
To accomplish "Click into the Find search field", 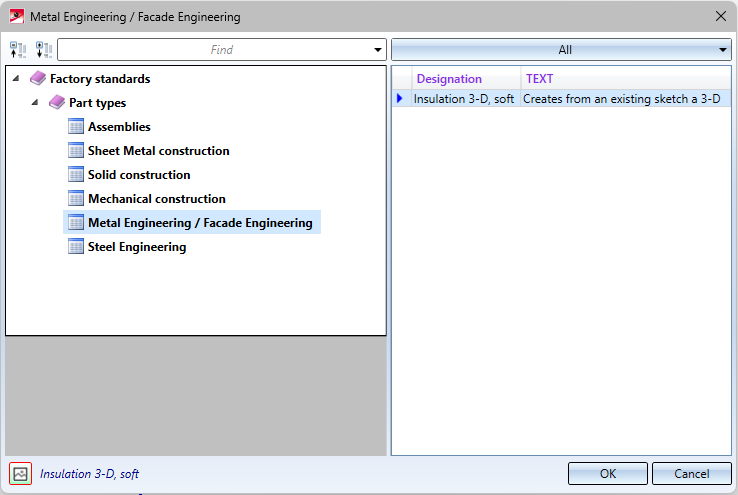I will 215,50.
